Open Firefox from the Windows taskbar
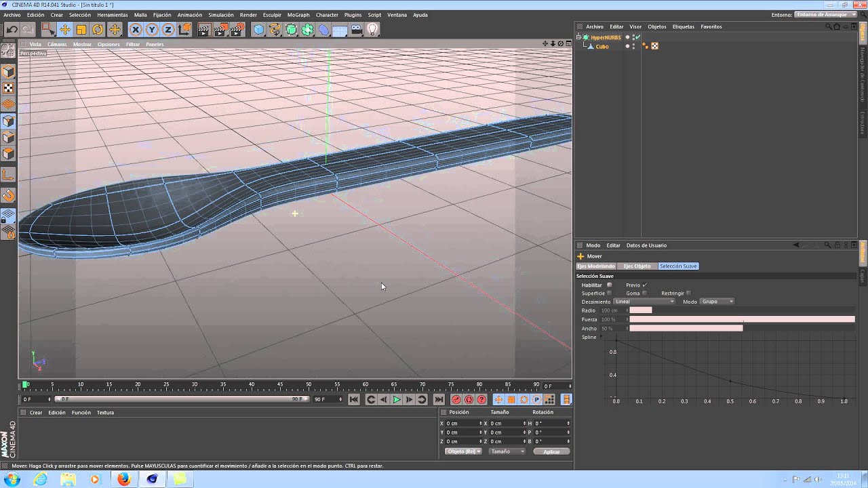The height and width of the screenshot is (488, 868). [x=123, y=479]
